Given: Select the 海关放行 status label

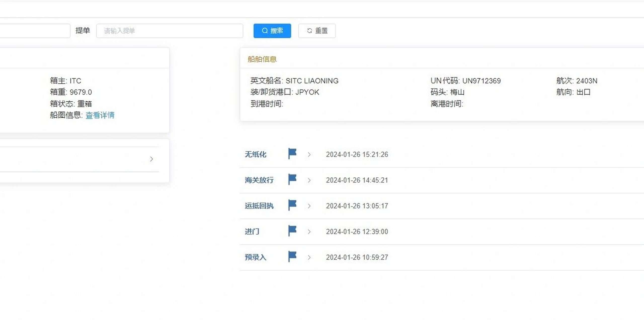Looking at the screenshot, I should click(x=259, y=180).
